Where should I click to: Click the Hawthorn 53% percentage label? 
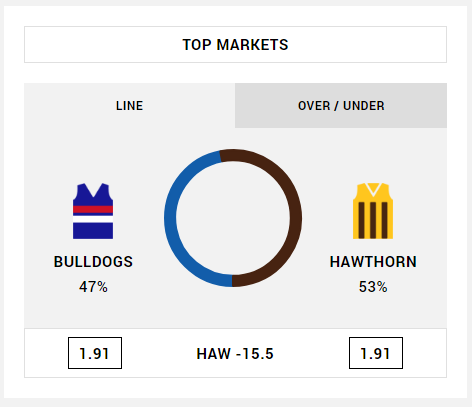[373, 287]
